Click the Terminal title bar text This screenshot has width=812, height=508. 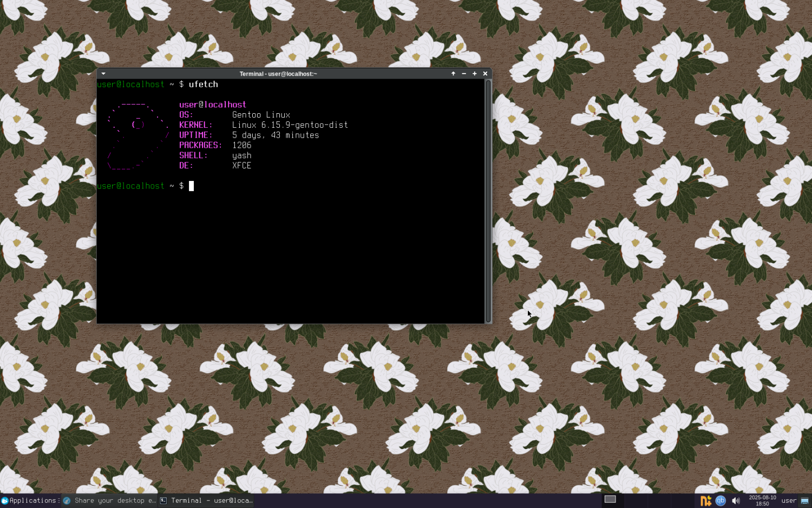coord(278,74)
